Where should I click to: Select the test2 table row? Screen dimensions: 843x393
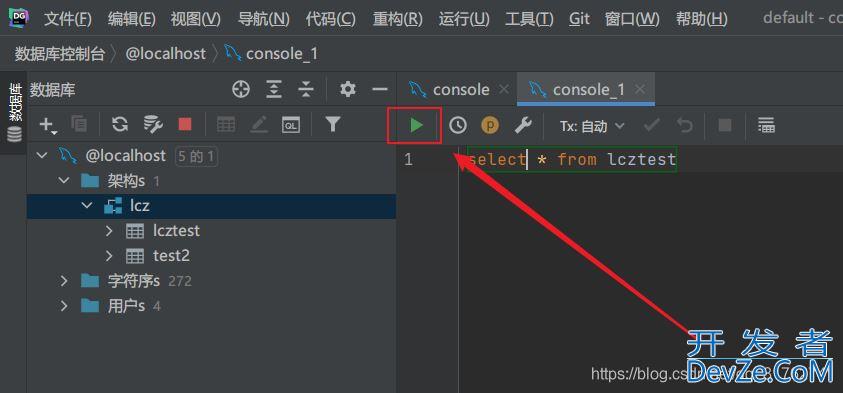[x=211, y=256]
